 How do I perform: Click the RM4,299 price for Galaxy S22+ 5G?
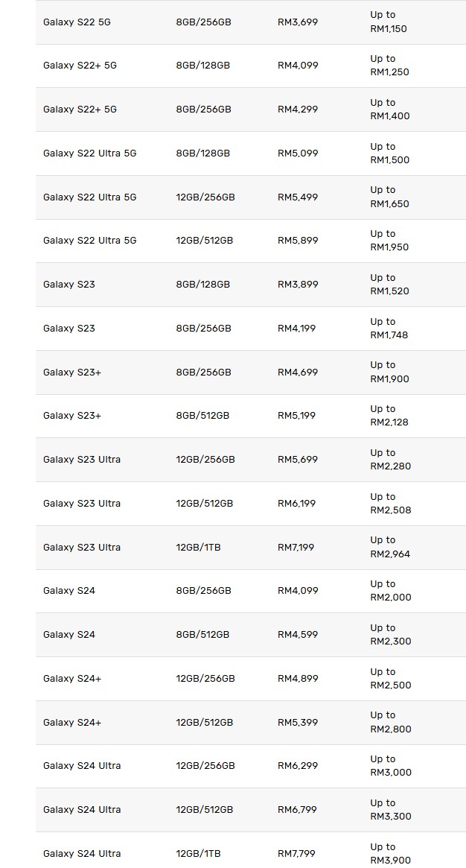tap(298, 109)
